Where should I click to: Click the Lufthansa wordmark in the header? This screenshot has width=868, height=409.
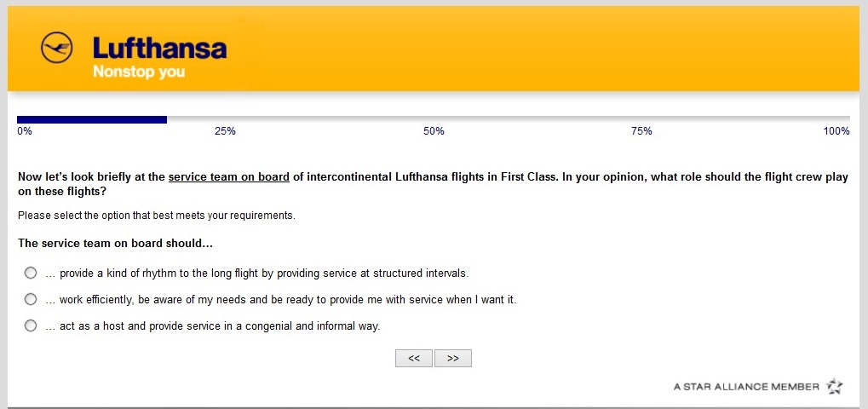coord(159,48)
